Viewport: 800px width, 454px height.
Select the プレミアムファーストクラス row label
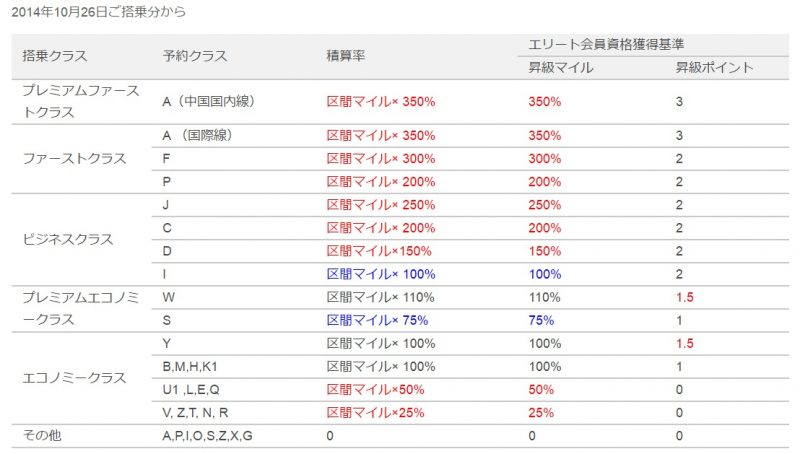click(81, 102)
